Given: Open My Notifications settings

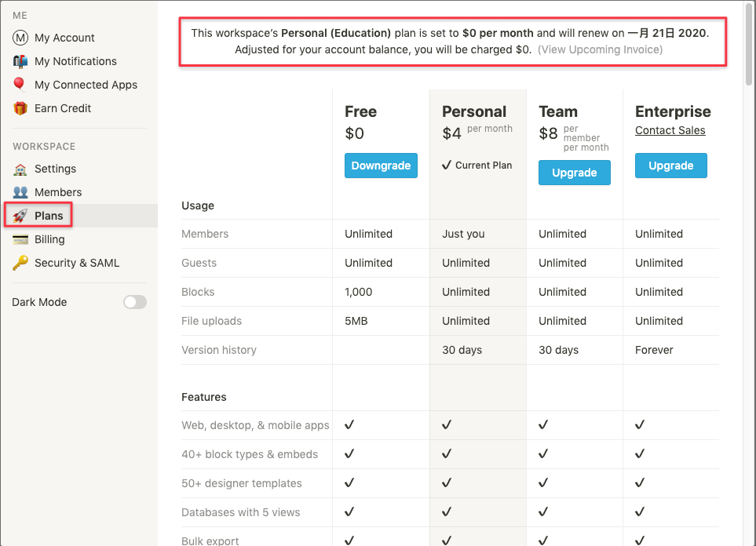Looking at the screenshot, I should coord(75,61).
